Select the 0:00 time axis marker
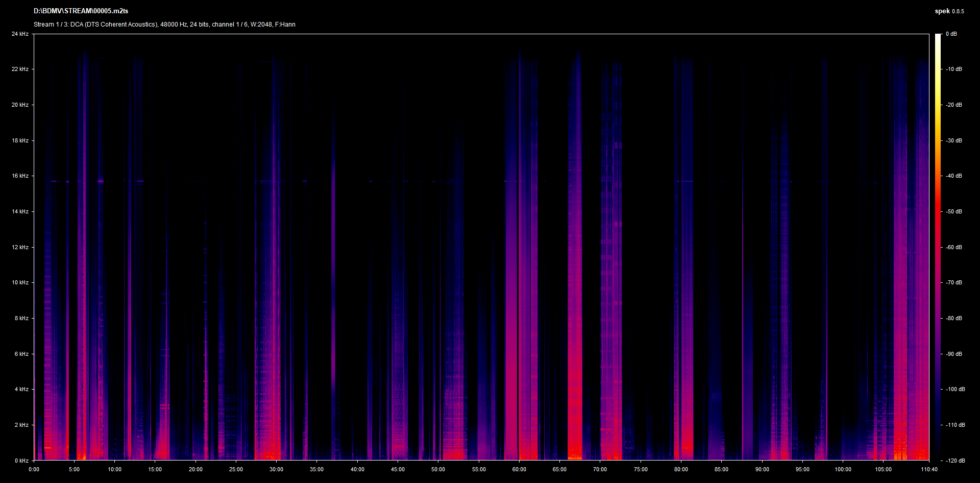980x483 pixels. (34, 470)
